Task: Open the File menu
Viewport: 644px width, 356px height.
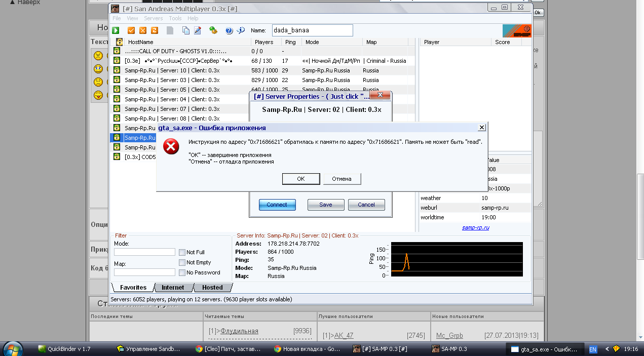Action: pos(117,18)
